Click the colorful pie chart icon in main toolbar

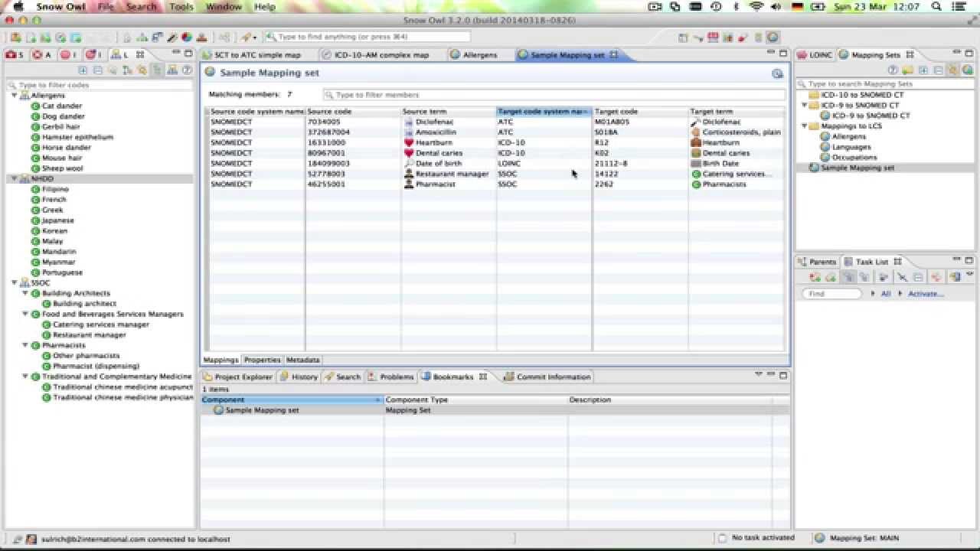[x=186, y=37]
